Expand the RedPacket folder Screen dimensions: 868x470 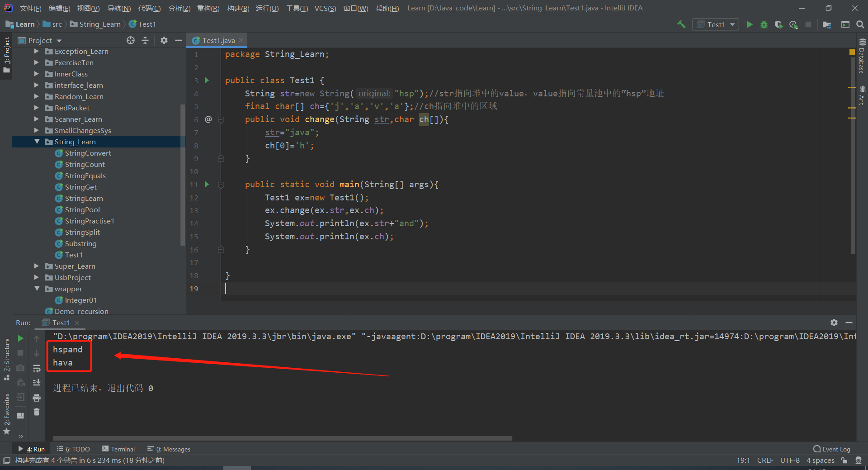pyautogui.click(x=37, y=108)
